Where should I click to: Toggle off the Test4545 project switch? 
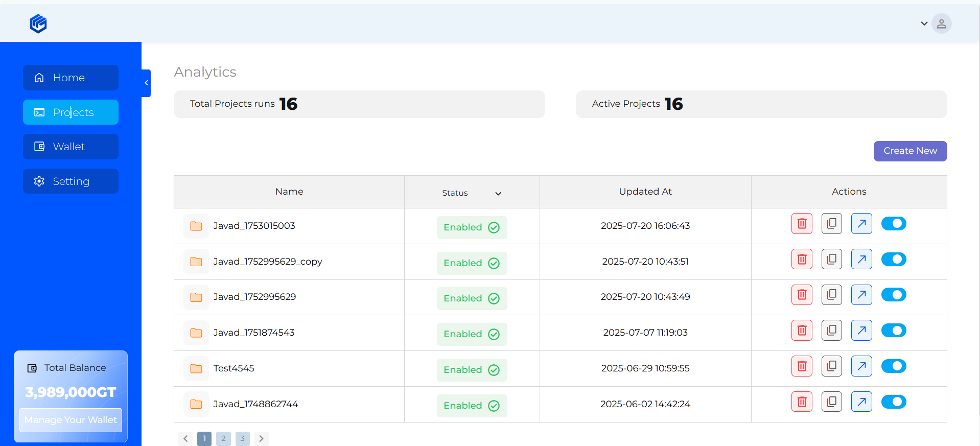click(x=894, y=366)
